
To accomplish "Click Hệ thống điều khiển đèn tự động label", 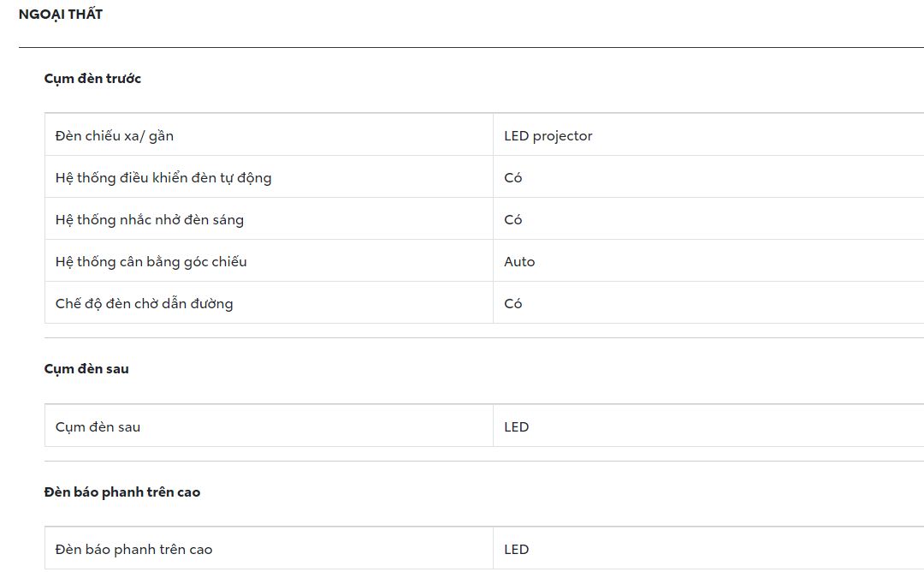I will pos(163,178).
